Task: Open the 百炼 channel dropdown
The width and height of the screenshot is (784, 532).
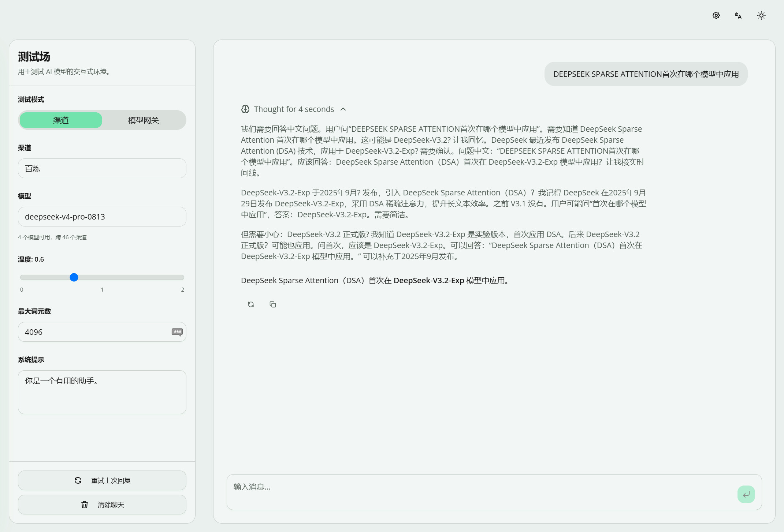Action: point(102,168)
